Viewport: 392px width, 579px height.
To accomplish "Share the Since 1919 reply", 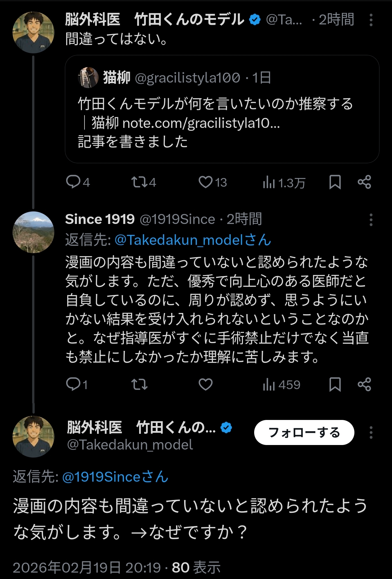I will tap(364, 384).
